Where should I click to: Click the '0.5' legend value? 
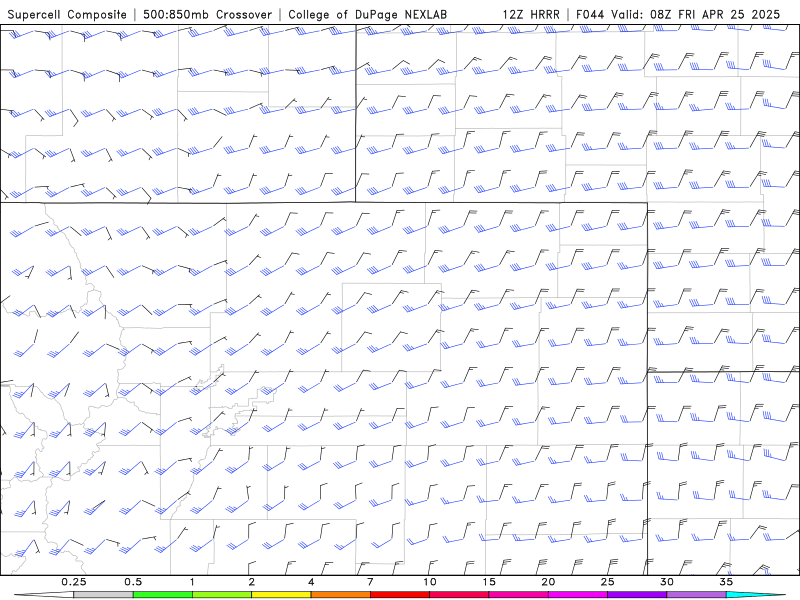[133, 582]
